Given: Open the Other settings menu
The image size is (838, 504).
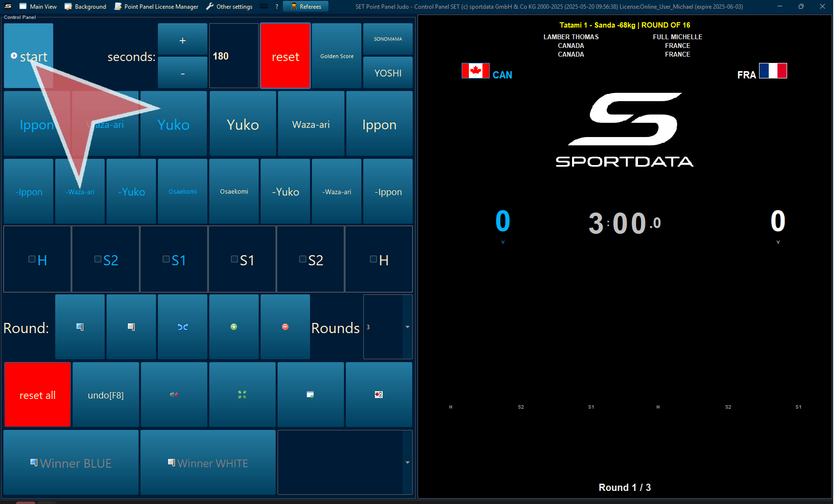Looking at the screenshot, I should click(x=229, y=6).
